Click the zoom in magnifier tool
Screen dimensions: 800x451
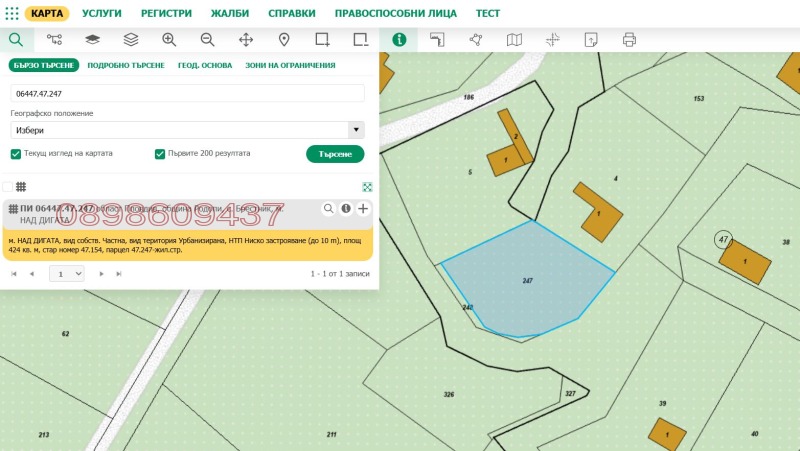(x=169, y=40)
